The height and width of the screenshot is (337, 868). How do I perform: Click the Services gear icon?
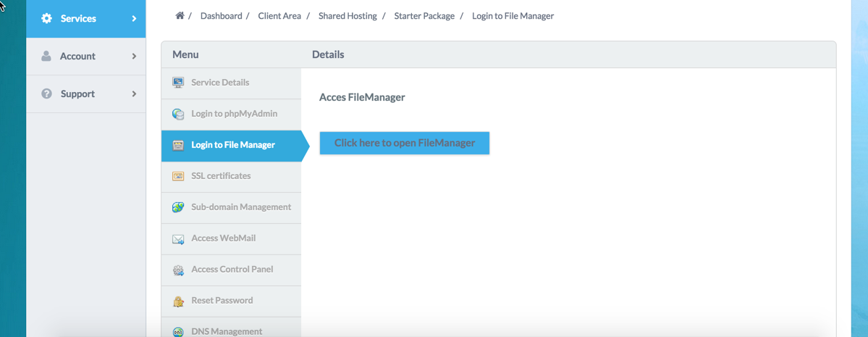pos(46,18)
